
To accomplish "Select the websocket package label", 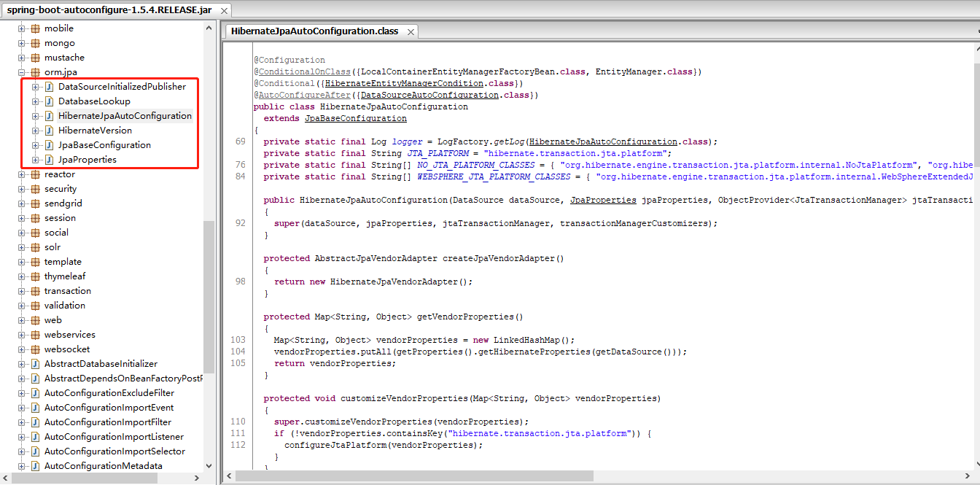I will [x=67, y=349].
